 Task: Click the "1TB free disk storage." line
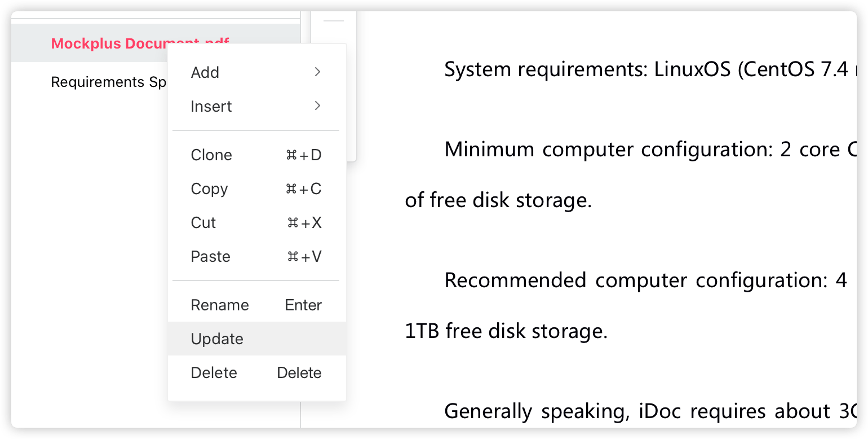[506, 331]
